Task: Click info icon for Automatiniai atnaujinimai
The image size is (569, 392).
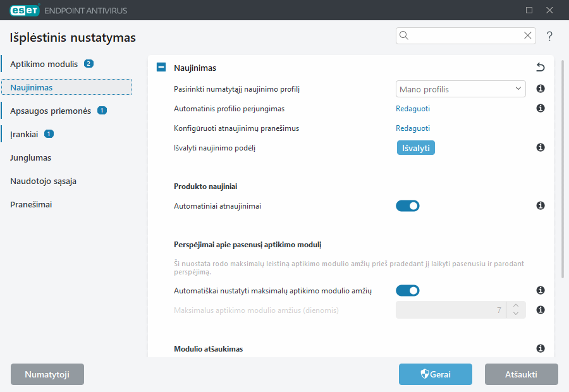Action: pos(541,206)
